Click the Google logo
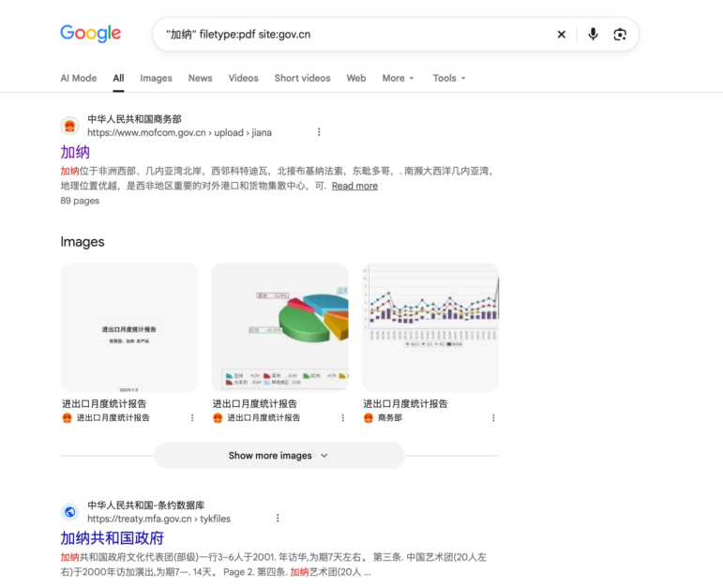The width and height of the screenshot is (723, 588). [91, 34]
